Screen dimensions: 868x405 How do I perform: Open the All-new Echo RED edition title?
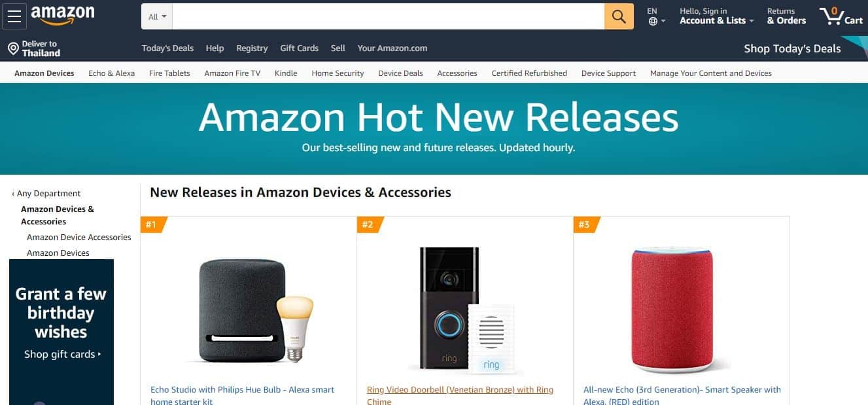[x=682, y=395]
